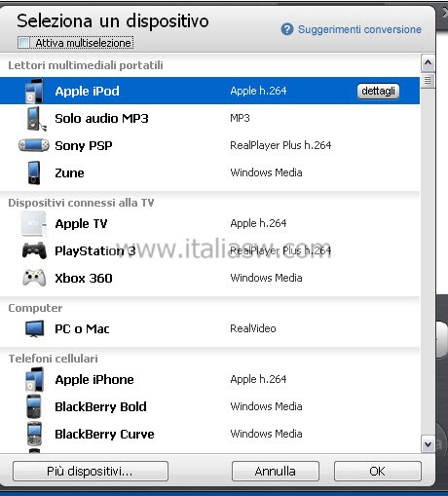Click RealPlayer Plus h.264 for Sony PSP
448x496 pixels.
tap(280, 145)
